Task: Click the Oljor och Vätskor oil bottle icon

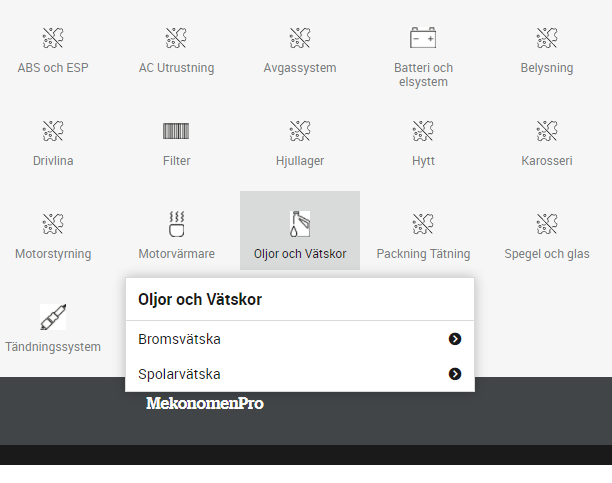Action: pyautogui.click(x=300, y=224)
